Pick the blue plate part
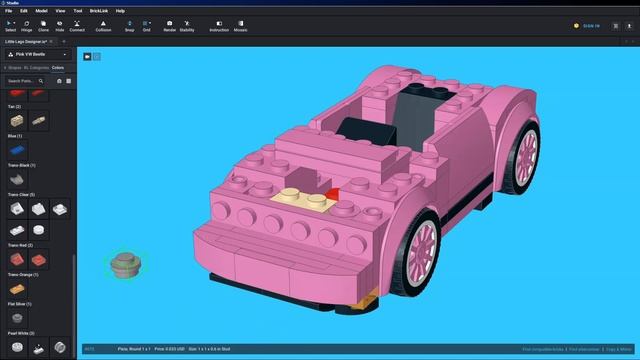 click(x=17, y=150)
